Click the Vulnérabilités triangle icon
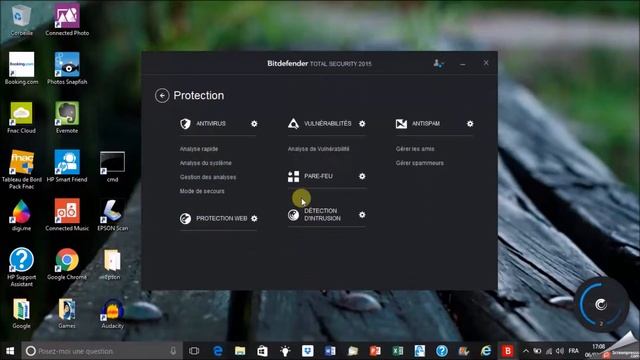The width and height of the screenshot is (640, 360). (x=293, y=124)
